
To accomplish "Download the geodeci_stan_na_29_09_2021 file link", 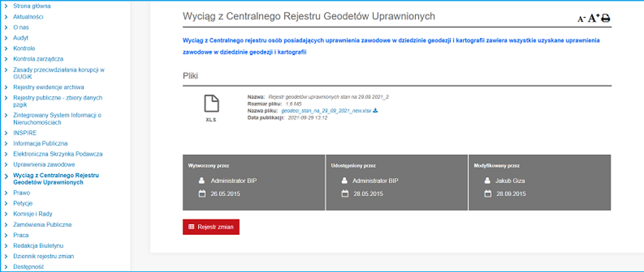I will coord(326,111).
